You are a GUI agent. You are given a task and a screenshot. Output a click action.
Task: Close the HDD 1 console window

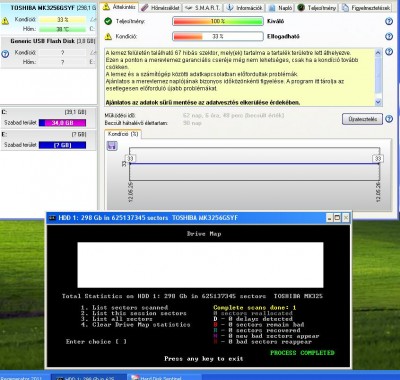click(x=346, y=218)
